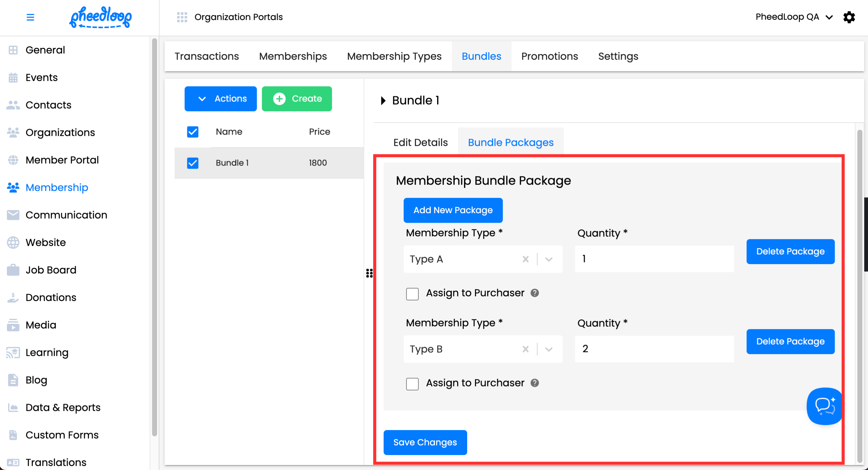Click Add New Package button

[453, 210]
